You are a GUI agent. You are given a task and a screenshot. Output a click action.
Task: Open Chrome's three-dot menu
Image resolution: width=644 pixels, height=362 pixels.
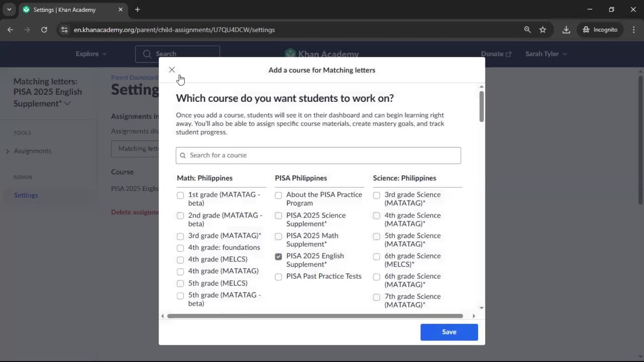tap(634, 29)
